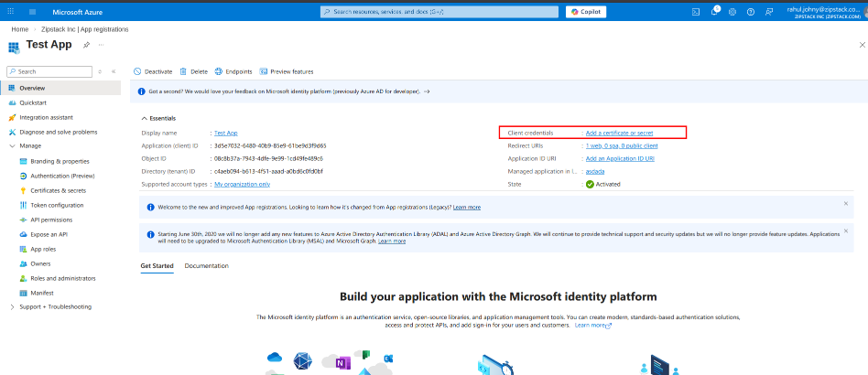This screenshot has height=375, width=868.
Task: Dismiss the Welcome App registrations banner
Action: 845,203
